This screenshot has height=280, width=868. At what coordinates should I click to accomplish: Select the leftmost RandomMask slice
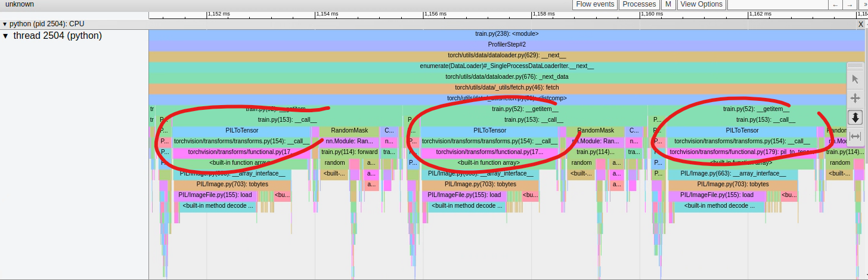point(349,131)
